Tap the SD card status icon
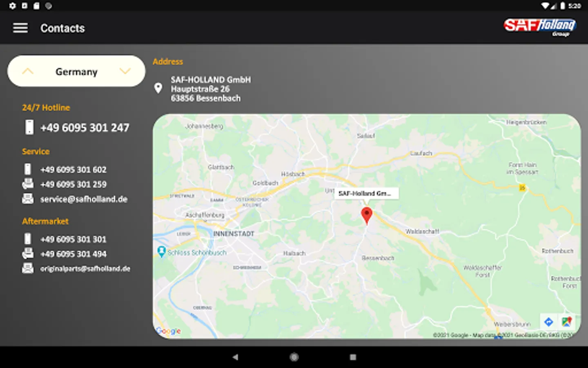Image resolution: width=588 pixels, height=368 pixels. point(36,6)
